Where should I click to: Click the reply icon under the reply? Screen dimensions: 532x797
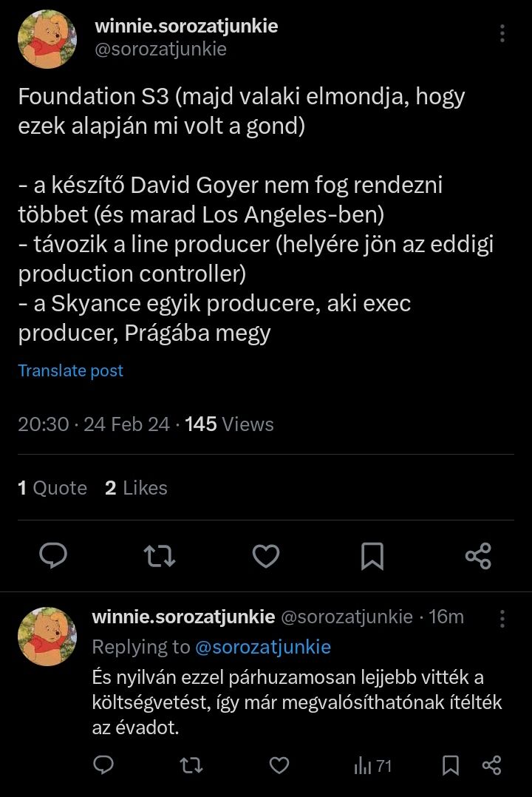104,765
